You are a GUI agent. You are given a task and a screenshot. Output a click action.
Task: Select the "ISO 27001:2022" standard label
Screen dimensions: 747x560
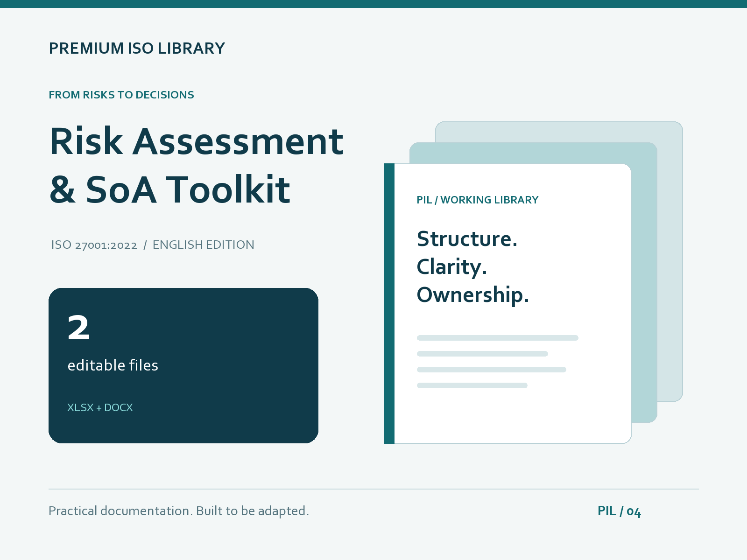pyautogui.click(x=94, y=245)
